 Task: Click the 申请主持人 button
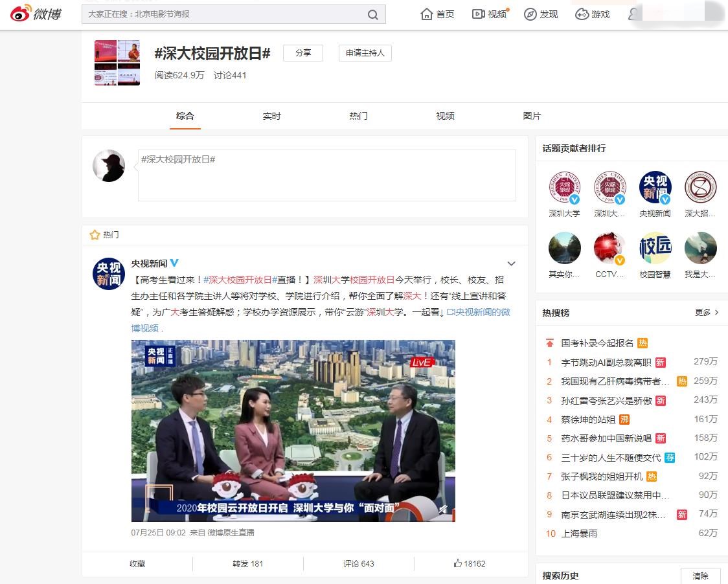(x=365, y=53)
